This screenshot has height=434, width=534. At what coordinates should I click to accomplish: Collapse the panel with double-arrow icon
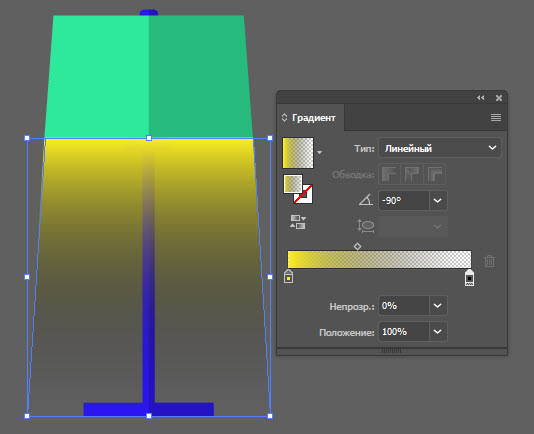[x=481, y=98]
